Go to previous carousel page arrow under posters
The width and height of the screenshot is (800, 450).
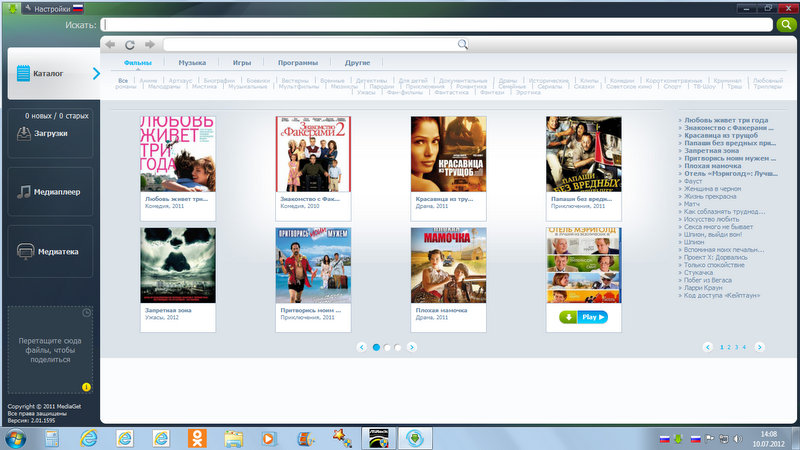361,347
